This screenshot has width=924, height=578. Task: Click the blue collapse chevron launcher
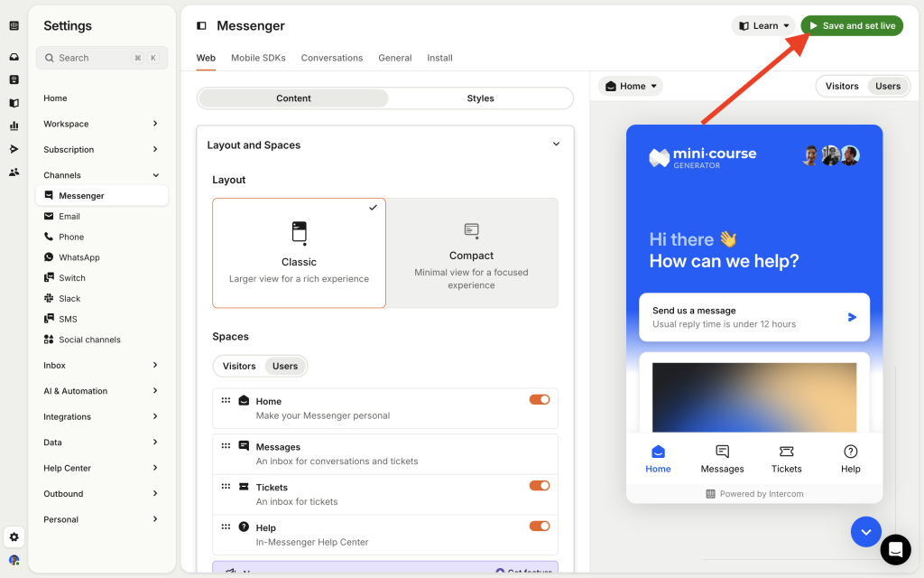[x=865, y=532]
